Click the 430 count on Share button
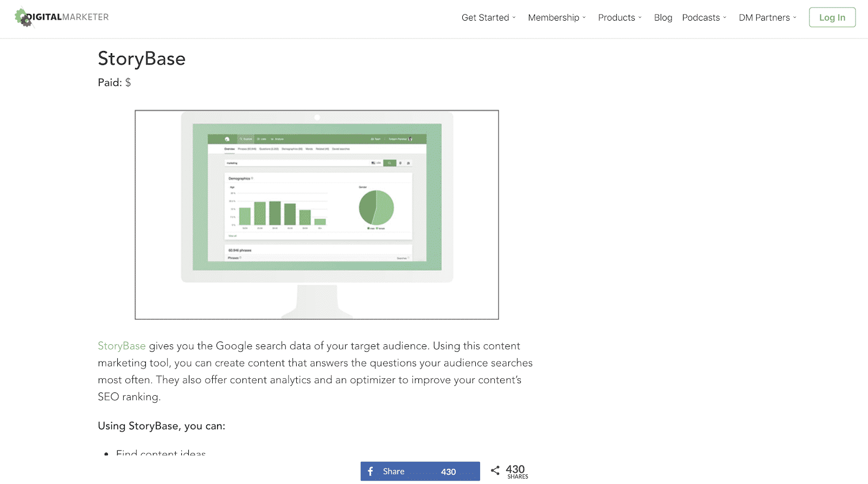The image size is (868, 484). pyautogui.click(x=448, y=472)
